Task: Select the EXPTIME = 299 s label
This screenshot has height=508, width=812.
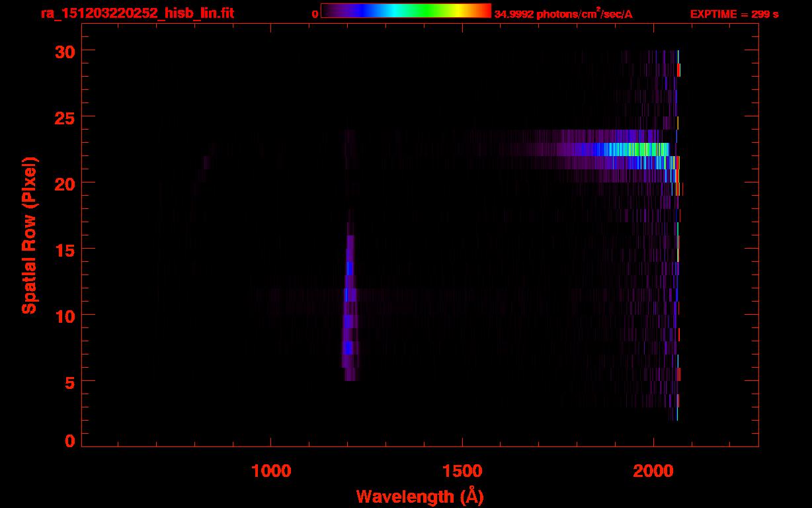Action: [734, 14]
